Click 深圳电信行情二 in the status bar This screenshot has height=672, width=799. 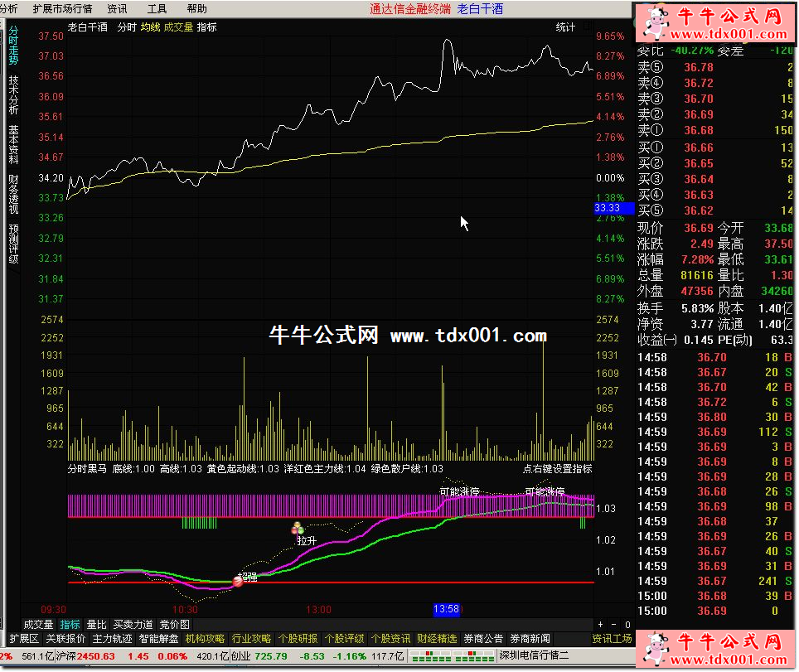click(534, 655)
